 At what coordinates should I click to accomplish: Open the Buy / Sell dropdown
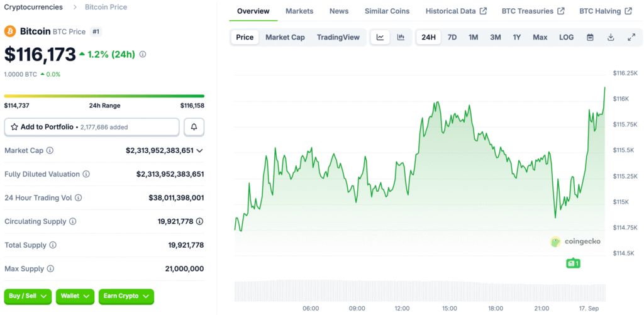tap(28, 296)
